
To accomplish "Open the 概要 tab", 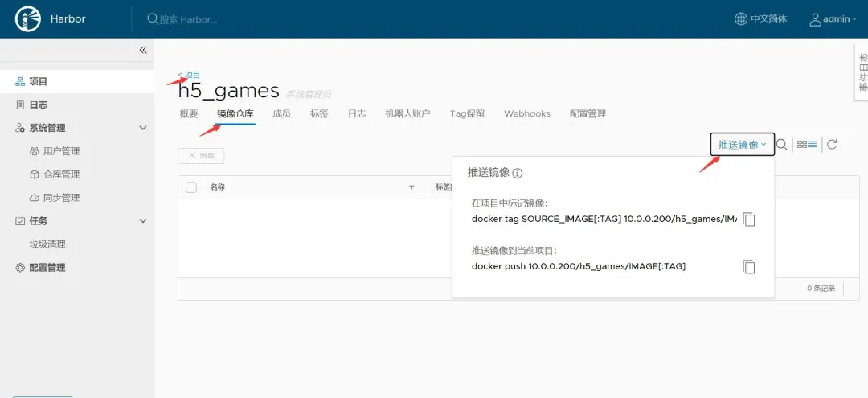I will tap(189, 113).
